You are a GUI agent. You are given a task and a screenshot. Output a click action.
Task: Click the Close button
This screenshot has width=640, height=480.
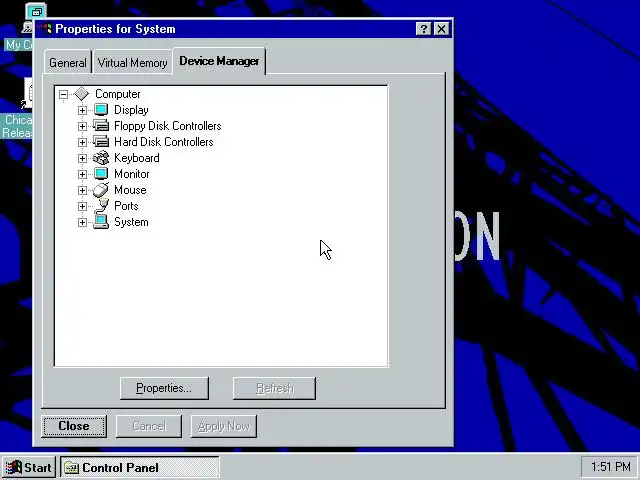coord(74,426)
